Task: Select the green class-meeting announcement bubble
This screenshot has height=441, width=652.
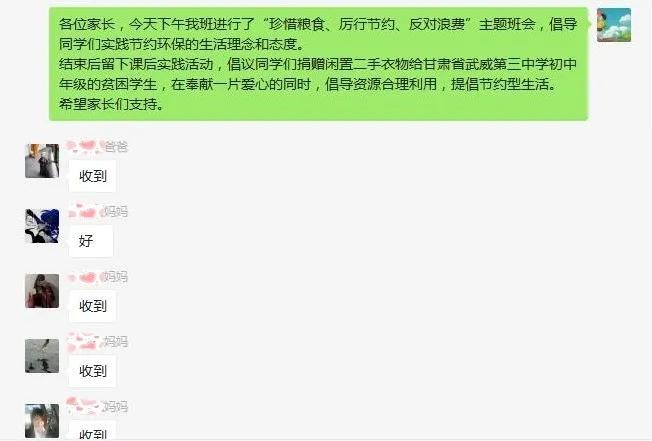Action: tap(319, 64)
